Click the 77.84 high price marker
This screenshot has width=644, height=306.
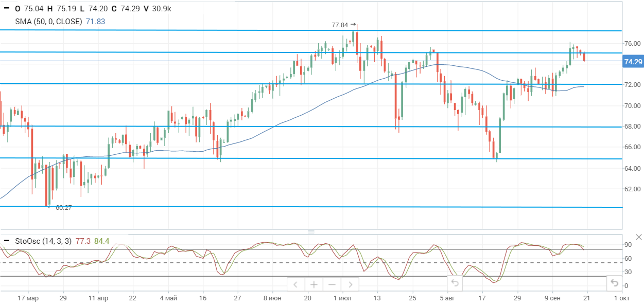340,25
